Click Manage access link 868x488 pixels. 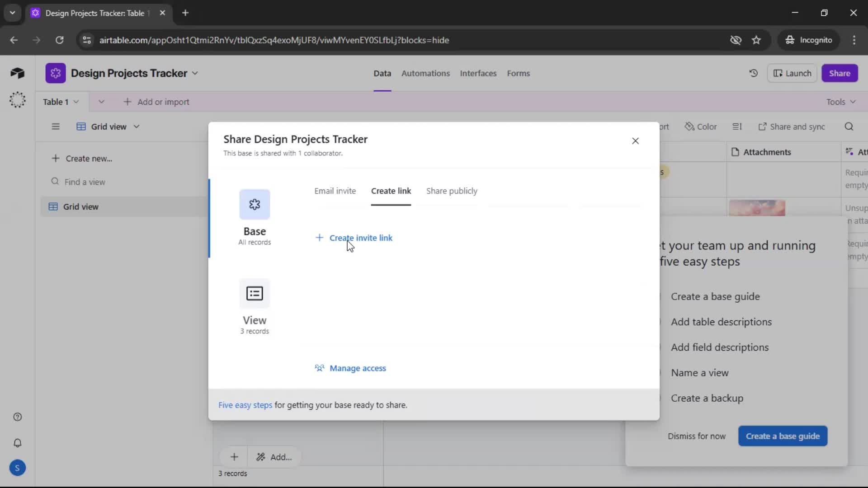click(350, 368)
